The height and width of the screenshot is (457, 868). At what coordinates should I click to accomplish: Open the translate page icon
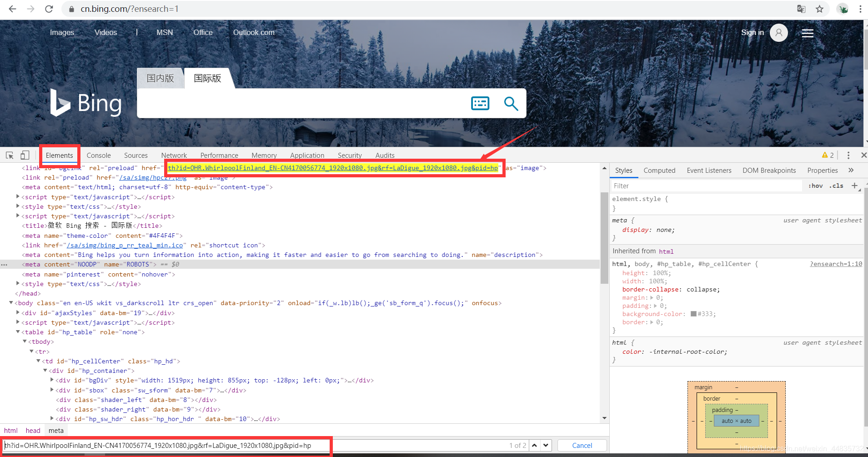(x=801, y=9)
